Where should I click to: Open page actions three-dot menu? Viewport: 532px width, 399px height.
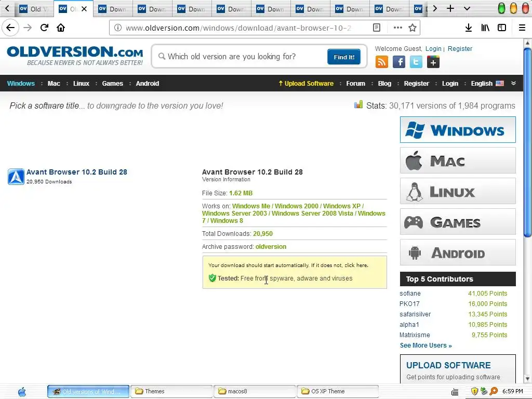click(397, 28)
